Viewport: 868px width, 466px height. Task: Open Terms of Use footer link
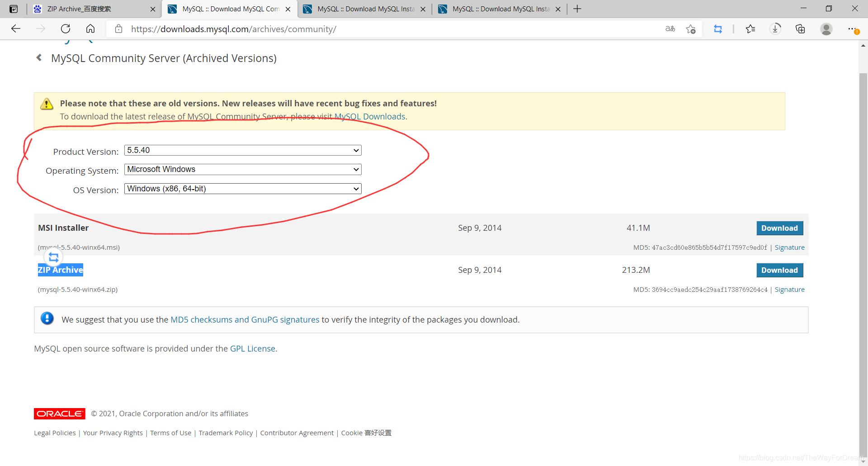coord(170,433)
